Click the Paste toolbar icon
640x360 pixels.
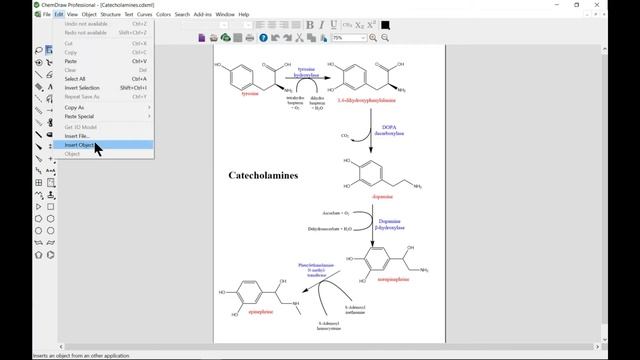(324, 38)
